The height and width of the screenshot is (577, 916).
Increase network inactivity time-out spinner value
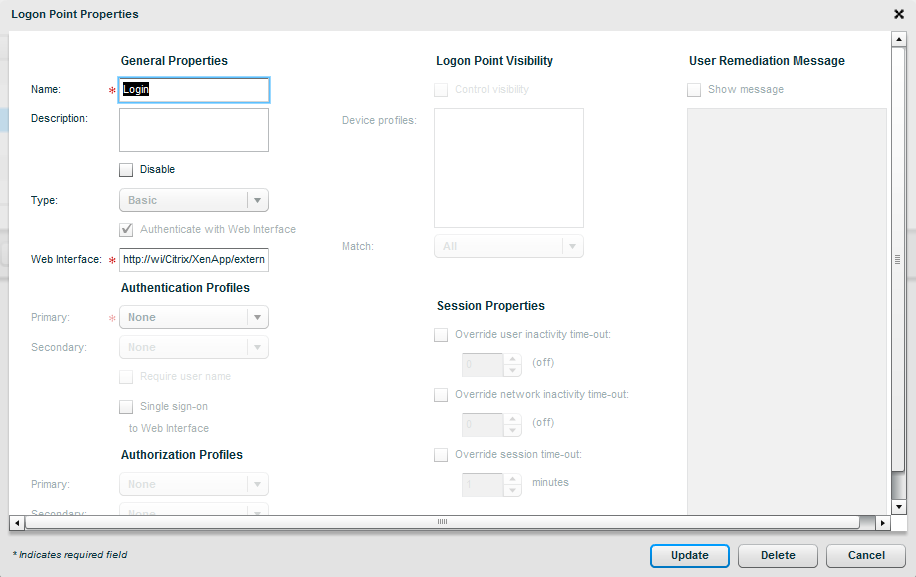[512, 419]
